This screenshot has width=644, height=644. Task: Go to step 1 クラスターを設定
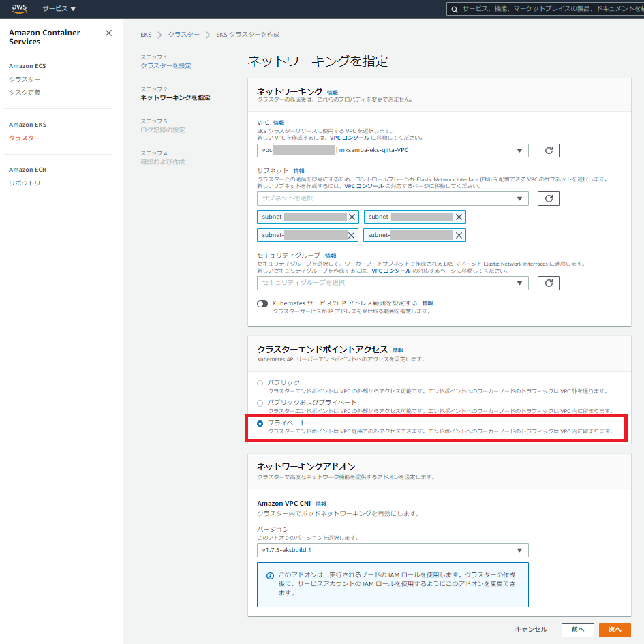click(166, 65)
